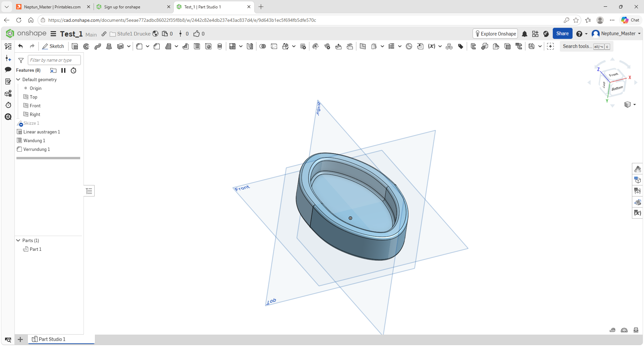Screen dimensions: 644x346
Task: Select the Plane tool
Action: pos(363,46)
